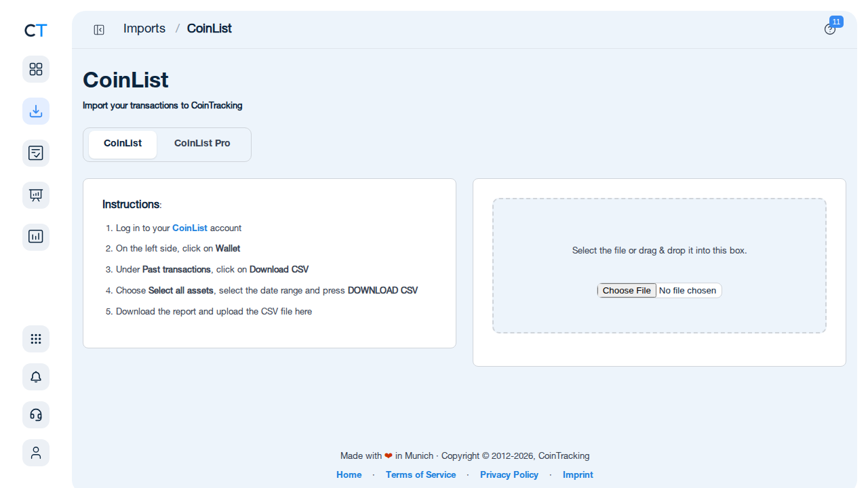Switch to the CoinList Pro tab
Image resolution: width=868 pixels, height=488 pixels.
pos(202,144)
